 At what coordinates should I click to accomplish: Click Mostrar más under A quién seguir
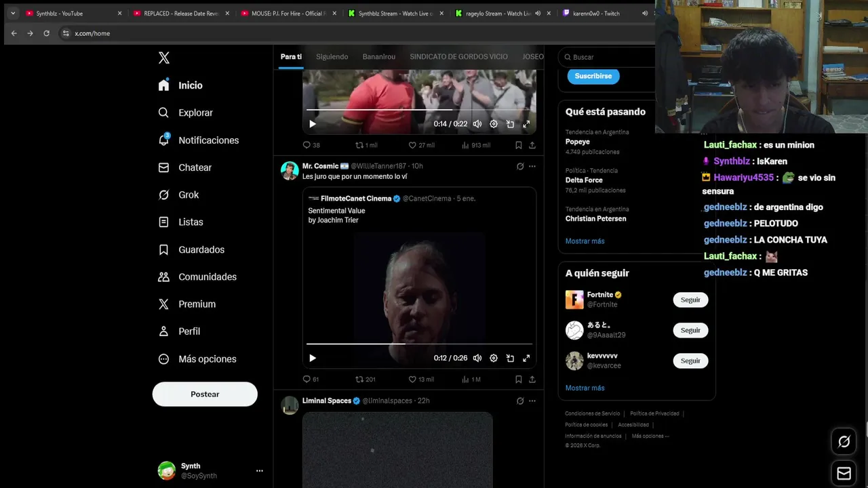[585, 388]
